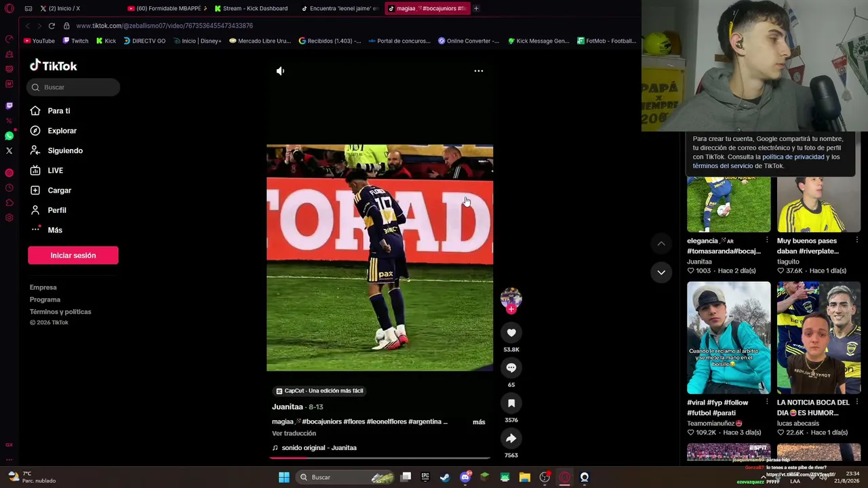Click the TikTok logo
The width and height of the screenshot is (868, 488).
tap(53, 66)
